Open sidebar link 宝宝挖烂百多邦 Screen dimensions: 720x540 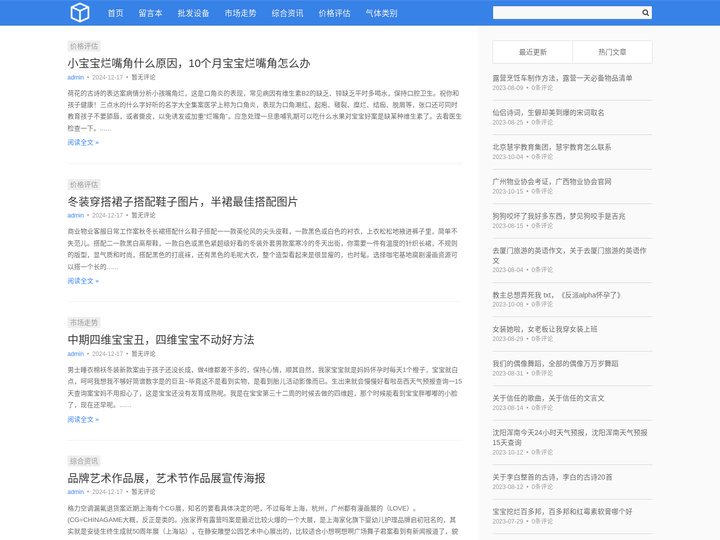[x=562, y=512]
